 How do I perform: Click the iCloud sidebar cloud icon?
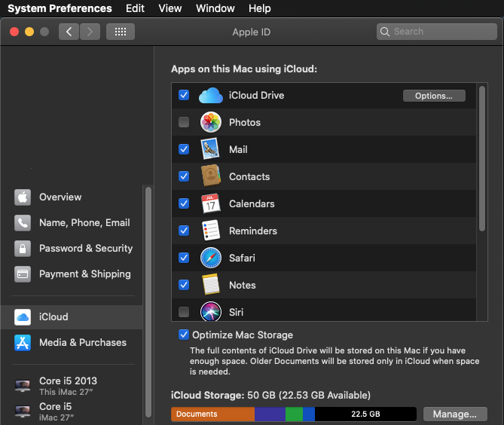[23, 317]
